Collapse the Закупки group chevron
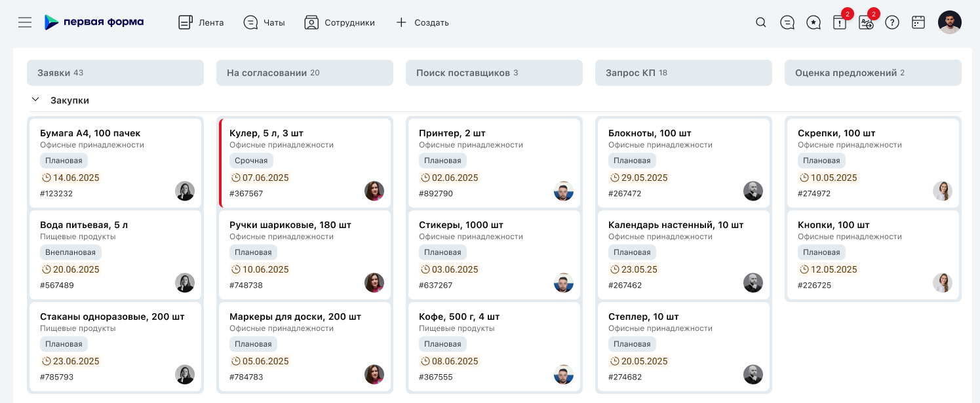The width and height of the screenshot is (980, 403). (35, 100)
